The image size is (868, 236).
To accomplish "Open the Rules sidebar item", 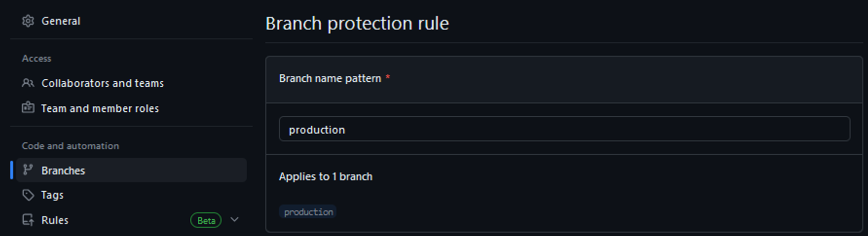I will pos(55,220).
